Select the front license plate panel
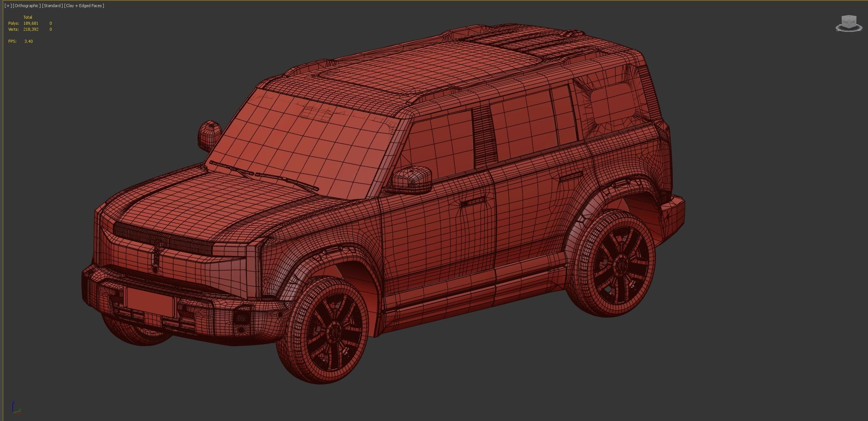 [x=150, y=302]
